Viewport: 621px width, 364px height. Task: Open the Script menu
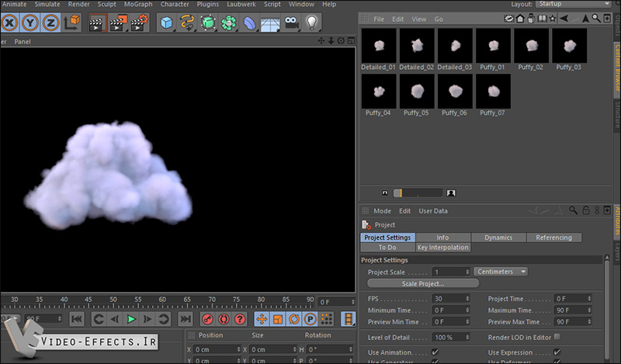coord(272,4)
